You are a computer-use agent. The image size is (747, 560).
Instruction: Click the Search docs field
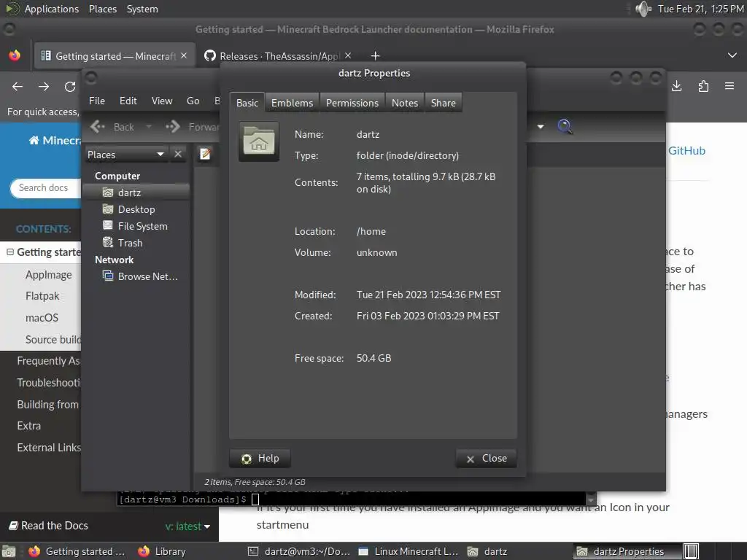coord(45,187)
